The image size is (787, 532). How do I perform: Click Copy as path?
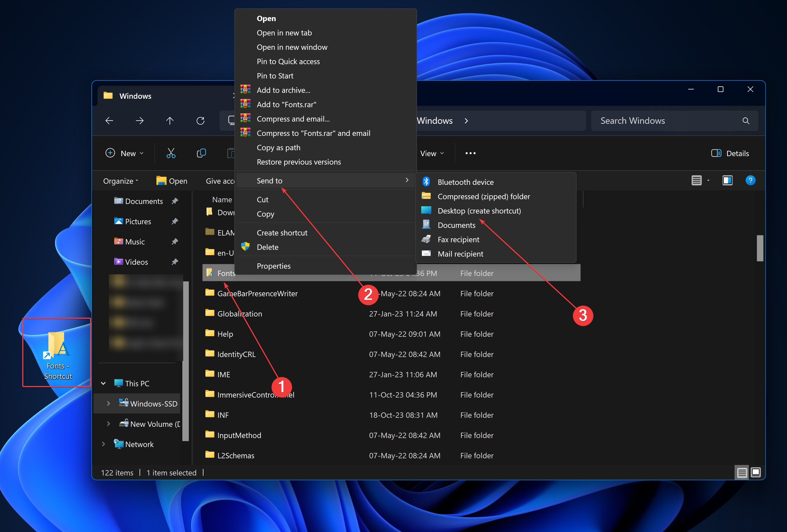pyautogui.click(x=326, y=148)
